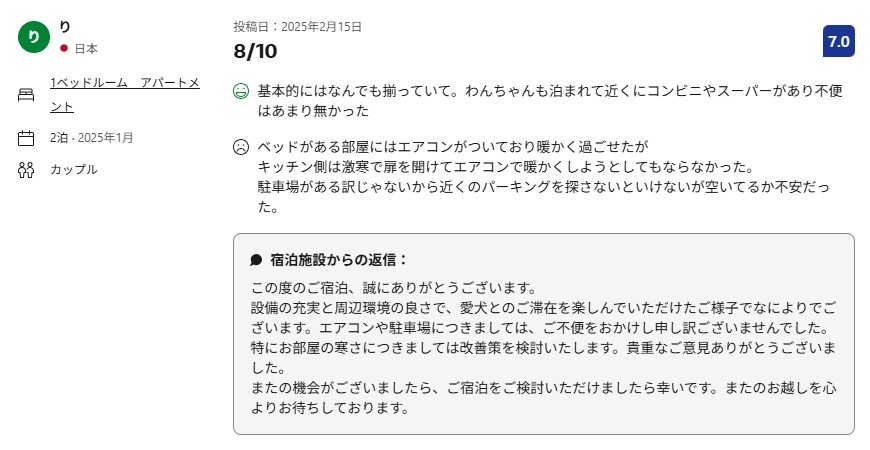Select the reviewer name "り" text
870x450 pixels.
[65, 26]
